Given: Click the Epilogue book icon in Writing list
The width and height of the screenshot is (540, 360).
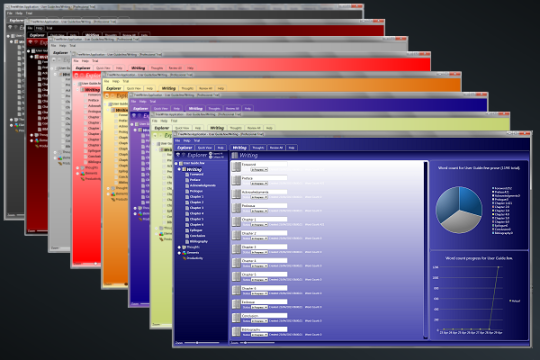Looking at the screenshot, I should (x=236, y=305).
